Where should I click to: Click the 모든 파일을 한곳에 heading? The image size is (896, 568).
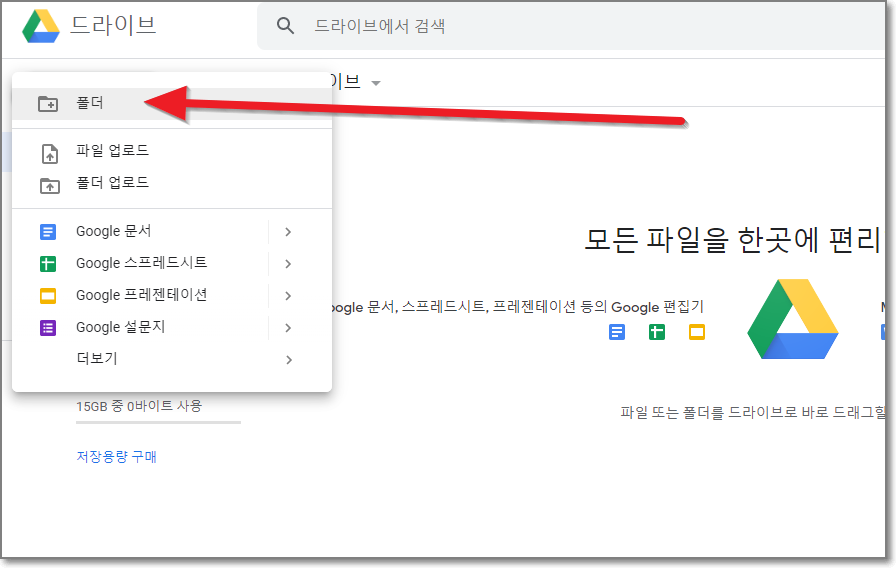coord(731,240)
